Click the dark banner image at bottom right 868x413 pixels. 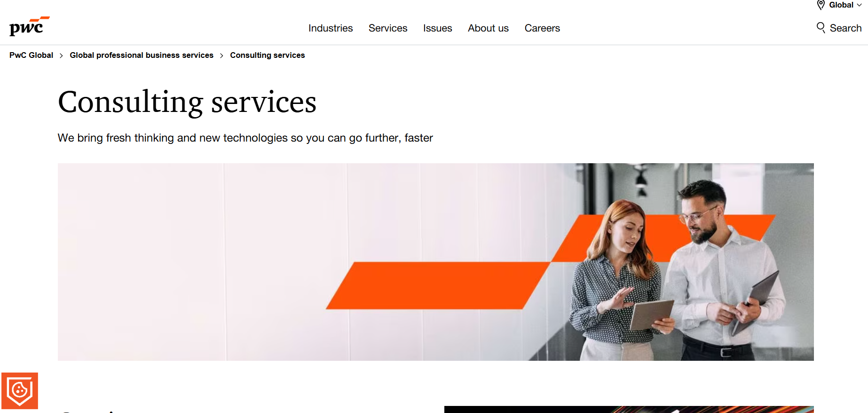629,409
